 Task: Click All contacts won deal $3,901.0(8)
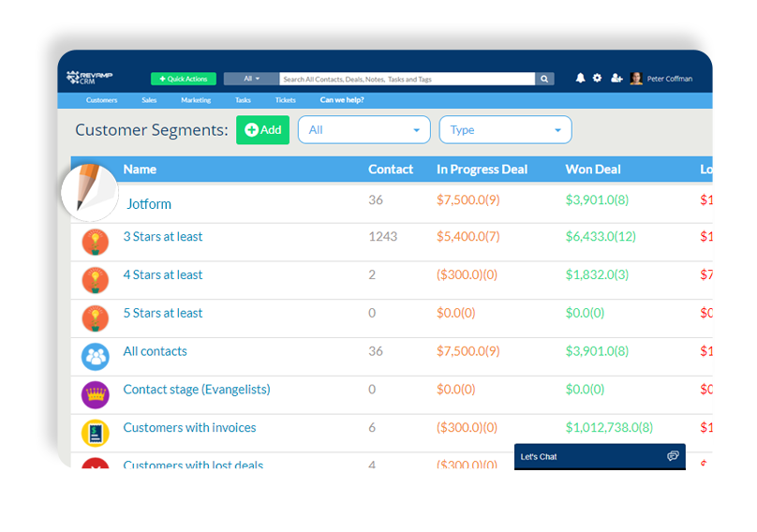597,351
